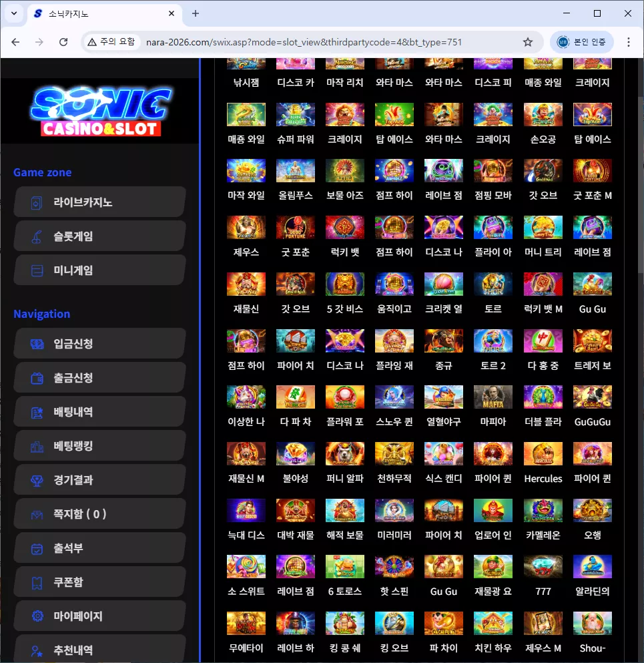Image resolution: width=644 pixels, height=663 pixels.
Task: Reload the page with refresh icon
Action: 63,42
